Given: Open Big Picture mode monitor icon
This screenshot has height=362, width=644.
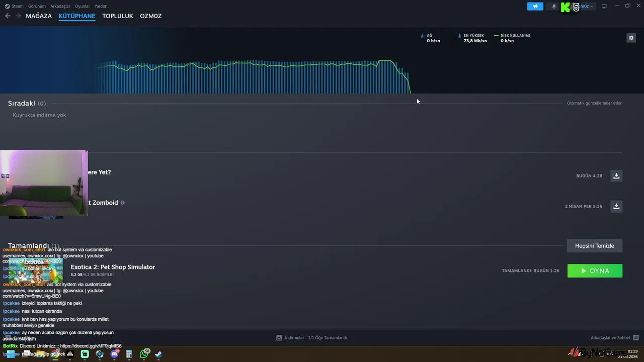Looking at the screenshot, I should (x=604, y=6).
